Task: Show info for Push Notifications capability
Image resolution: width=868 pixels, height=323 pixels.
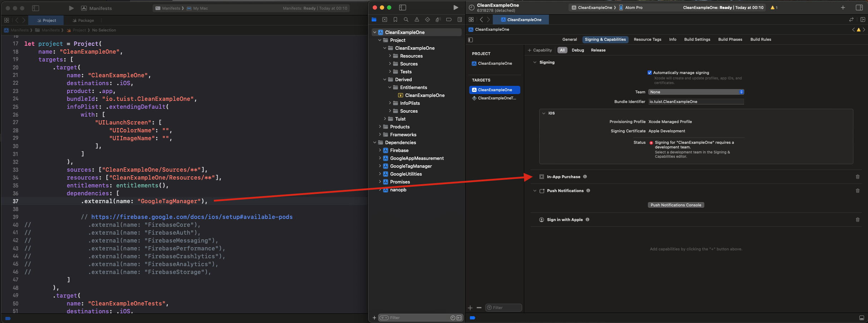Action: [x=588, y=191]
